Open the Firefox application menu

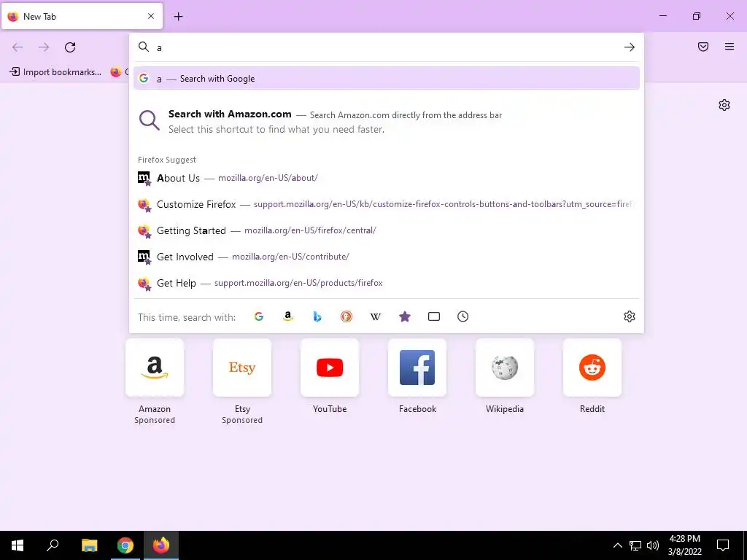[729, 47]
